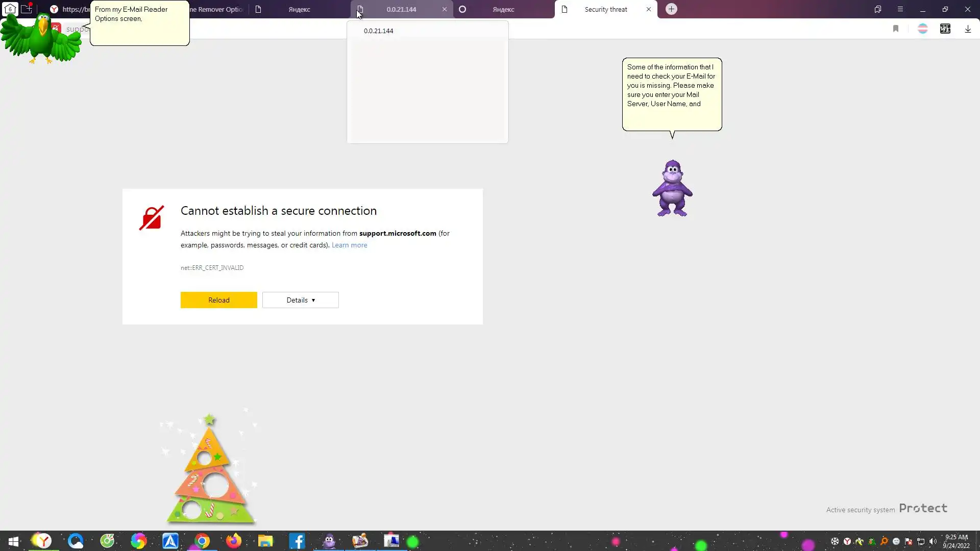
Task: Open the bookmarks collections icon in title bar
Action: click(878, 9)
